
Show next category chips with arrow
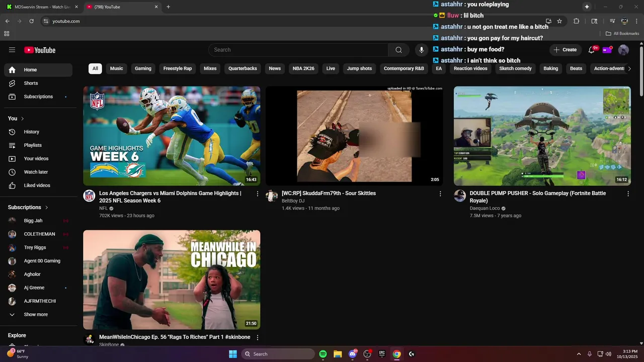click(x=629, y=68)
